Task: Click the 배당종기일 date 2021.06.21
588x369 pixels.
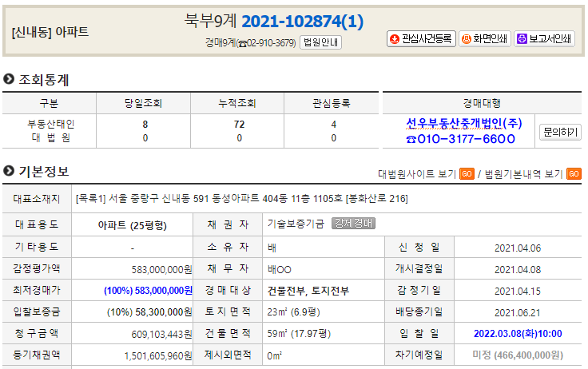Action: (518, 313)
